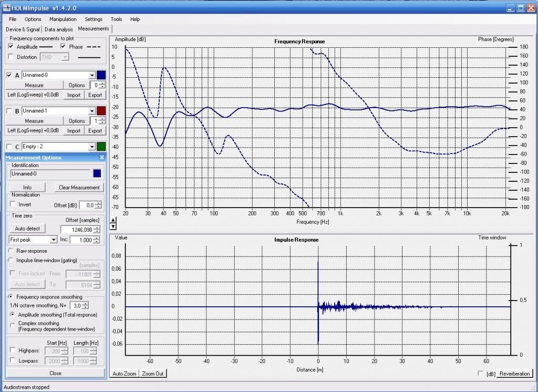This screenshot has width=538, height=392.
Task: Select Frequency response smoothing radio button
Action: click(11, 296)
